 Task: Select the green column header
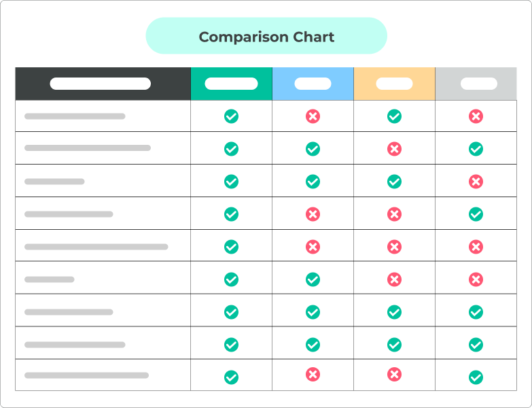point(232,84)
